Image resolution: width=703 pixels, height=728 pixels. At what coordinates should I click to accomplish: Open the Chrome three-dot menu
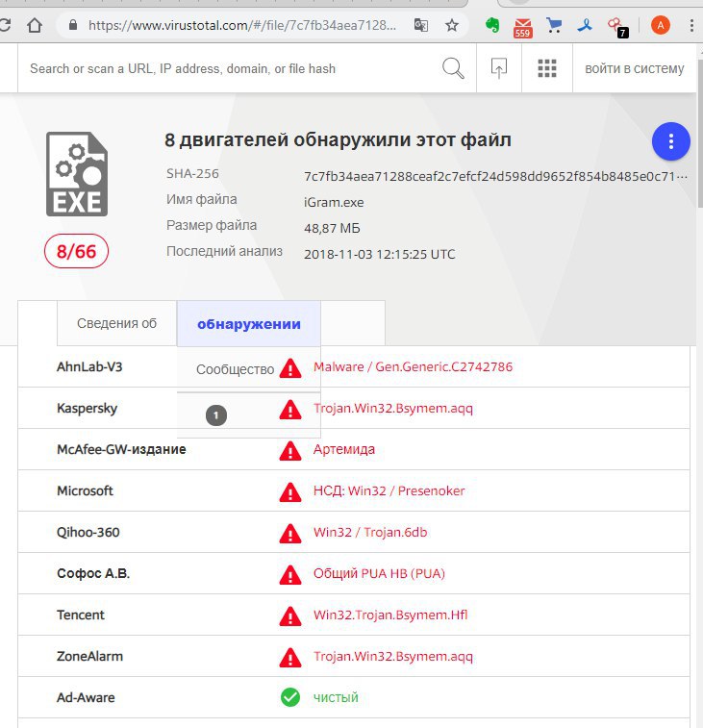pyautogui.click(x=691, y=25)
